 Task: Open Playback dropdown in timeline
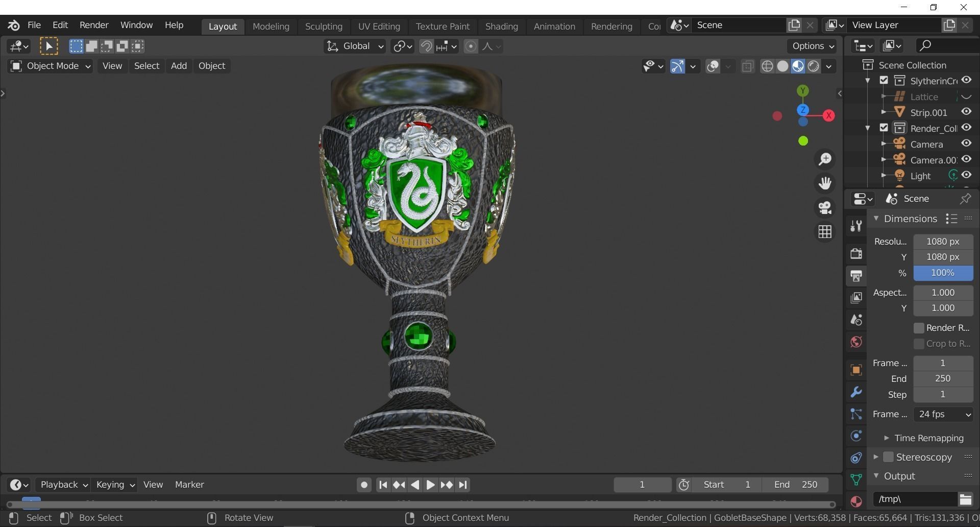click(x=63, y=485)
